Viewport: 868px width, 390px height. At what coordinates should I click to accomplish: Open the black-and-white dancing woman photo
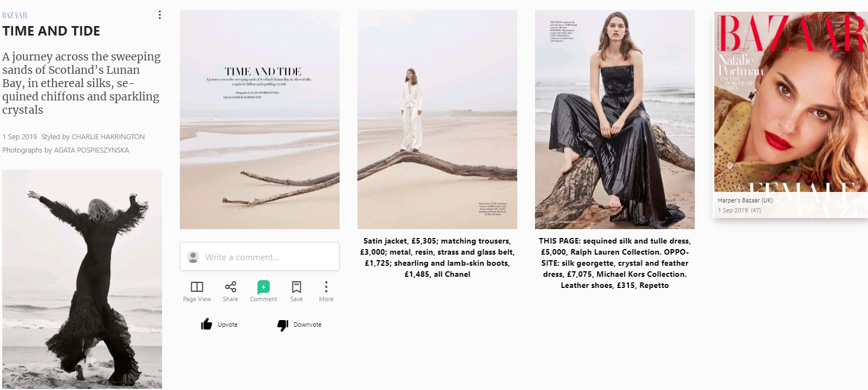coord(82,280)
